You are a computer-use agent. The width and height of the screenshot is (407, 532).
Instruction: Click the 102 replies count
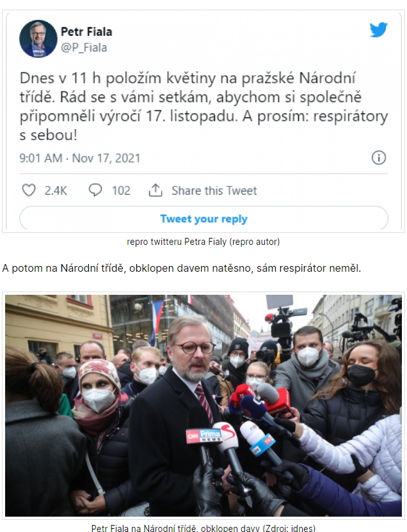click(121, 191)
